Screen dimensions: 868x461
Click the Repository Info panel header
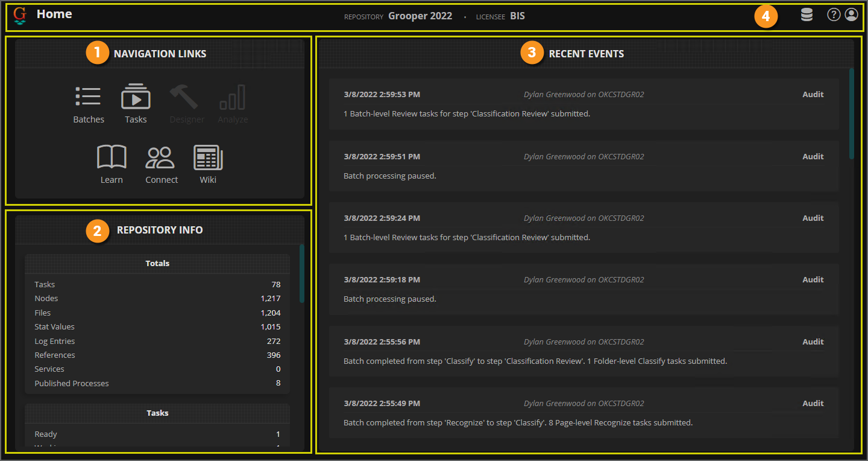click(x=160, y=230)
